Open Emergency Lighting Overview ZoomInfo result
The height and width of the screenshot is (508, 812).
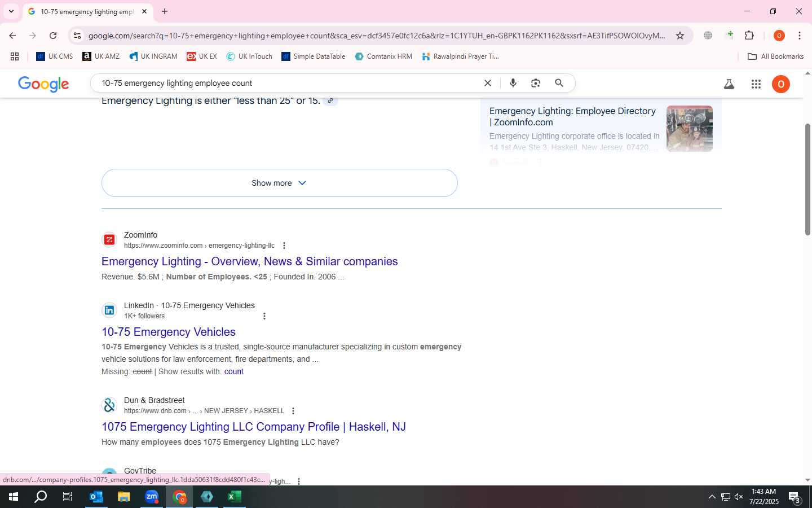pyautogui.click(x=250, y=261)
